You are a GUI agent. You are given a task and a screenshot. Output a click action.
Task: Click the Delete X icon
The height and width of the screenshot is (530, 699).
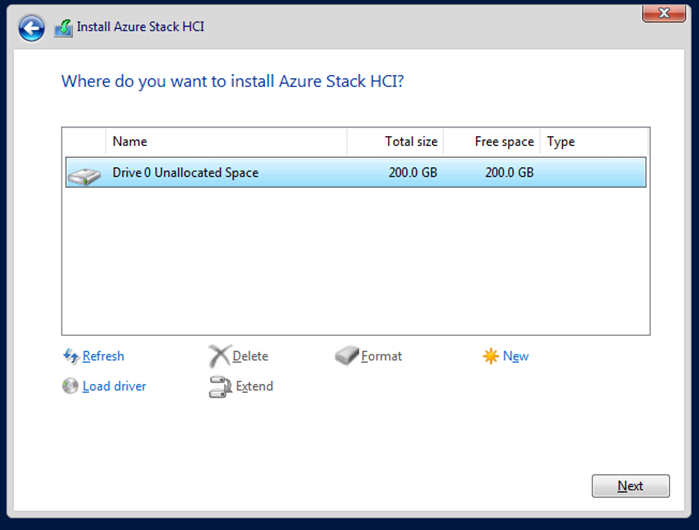point(219,356)
